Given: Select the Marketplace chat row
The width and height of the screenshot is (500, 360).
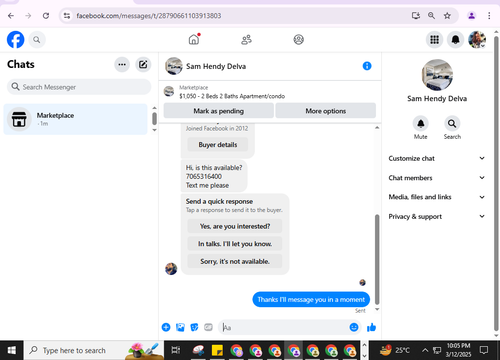Looking at the screenshot, I should click(75, 119).
